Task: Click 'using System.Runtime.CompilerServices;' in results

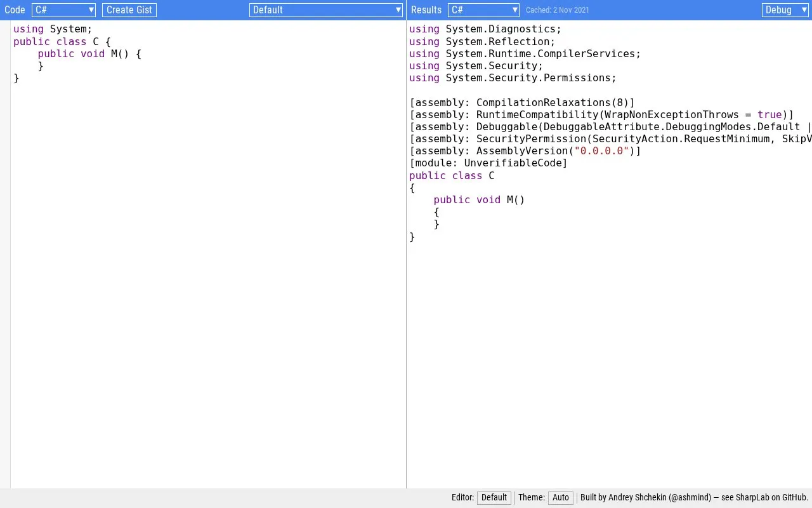Action: coord(525,54)
